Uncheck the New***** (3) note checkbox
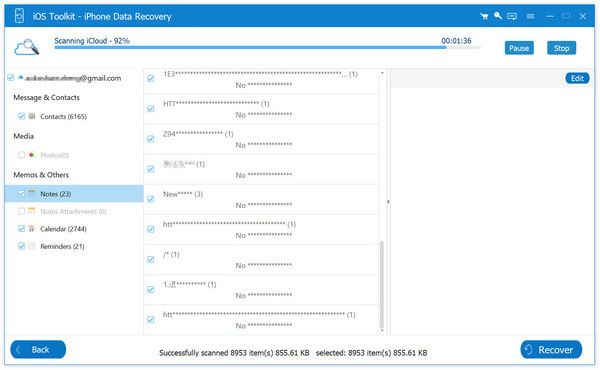This screenshot has height=370, width=600. [151, 199]
